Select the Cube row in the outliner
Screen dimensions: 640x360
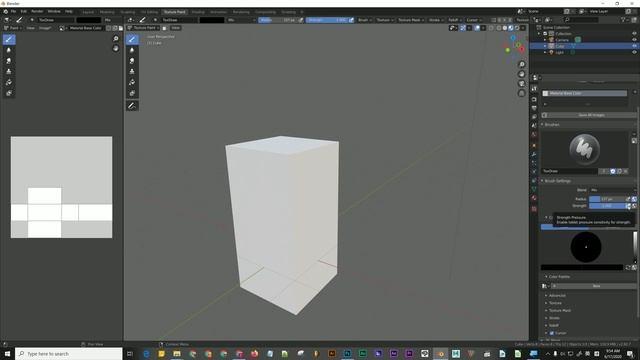coord(584,46)
